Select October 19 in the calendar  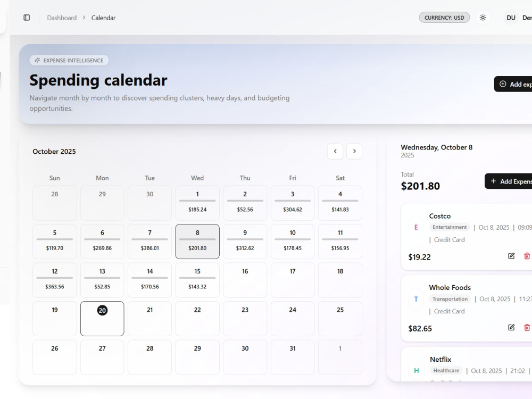55,319
